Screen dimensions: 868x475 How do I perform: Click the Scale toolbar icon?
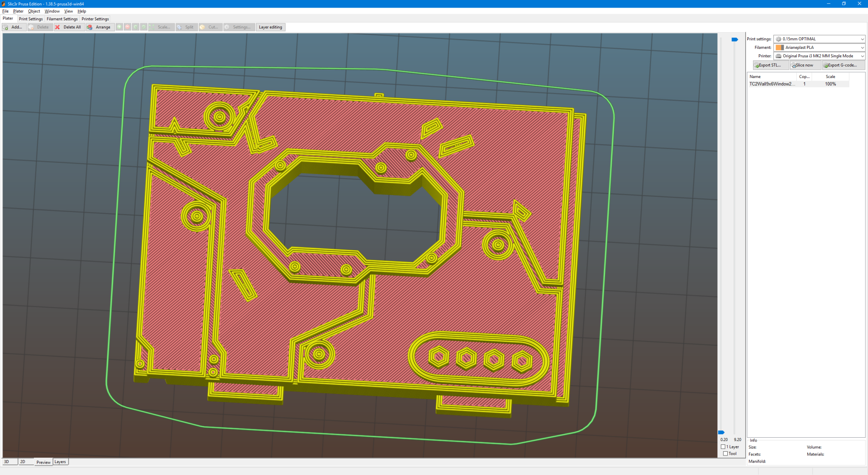point(161,27)
